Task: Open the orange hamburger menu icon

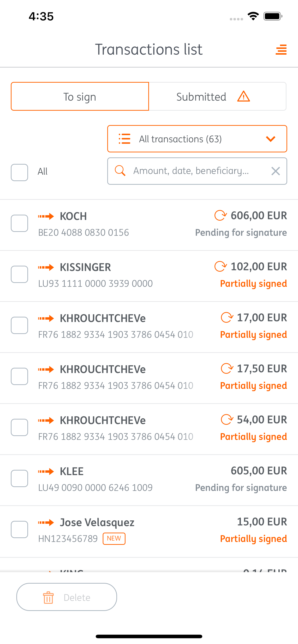Action: tap(281, 50)
